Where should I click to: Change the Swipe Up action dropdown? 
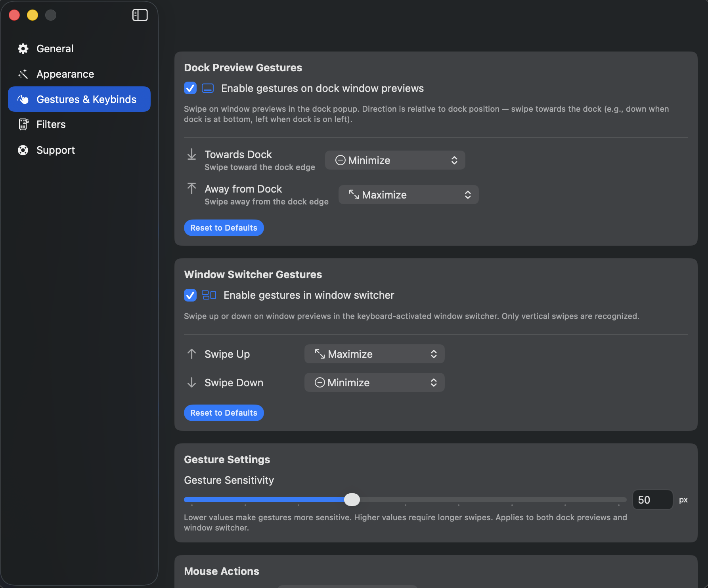pos(374,354)
